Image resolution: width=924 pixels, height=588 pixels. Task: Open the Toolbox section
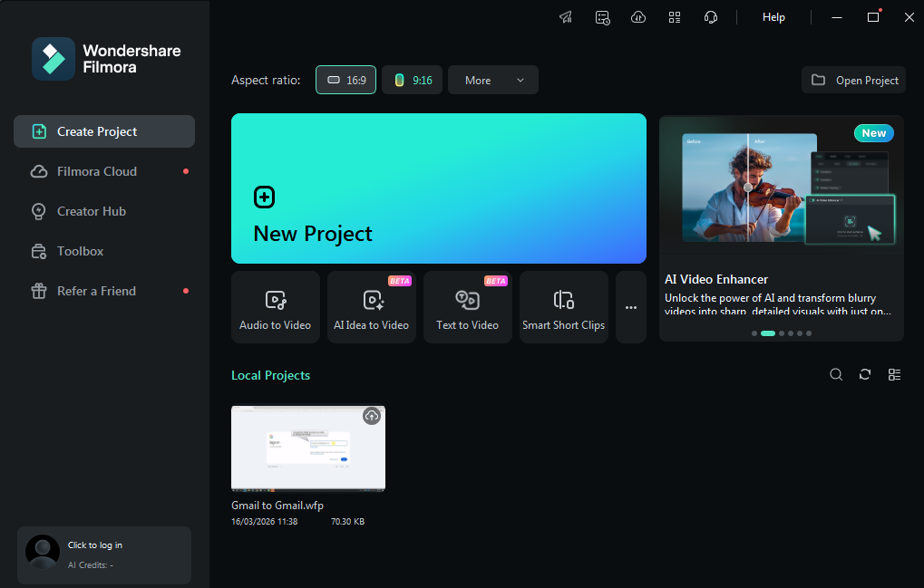[80, 251]
